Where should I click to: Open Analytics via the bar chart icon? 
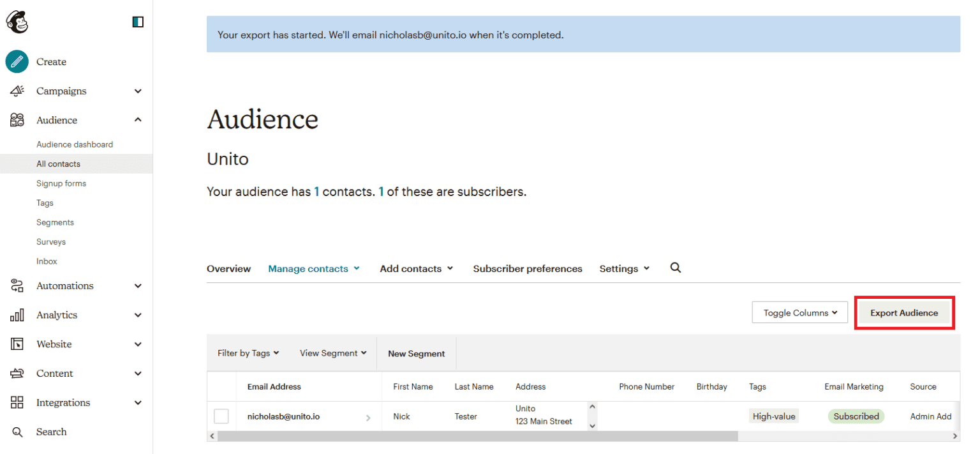tap(17, 315)
